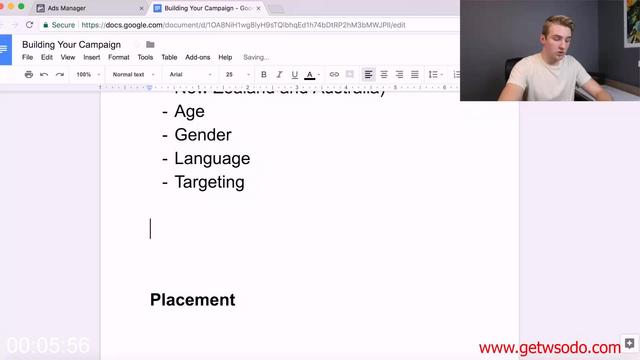Close the Ads Manager tab

141,8
